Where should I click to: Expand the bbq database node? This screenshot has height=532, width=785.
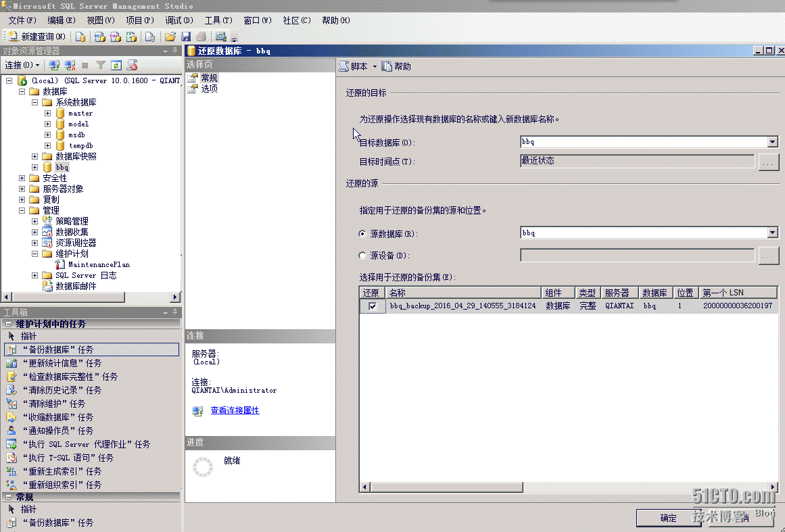[34, 167]
